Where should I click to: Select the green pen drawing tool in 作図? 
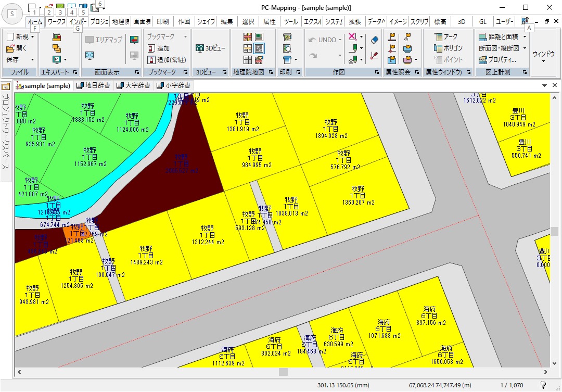point(353,48)
